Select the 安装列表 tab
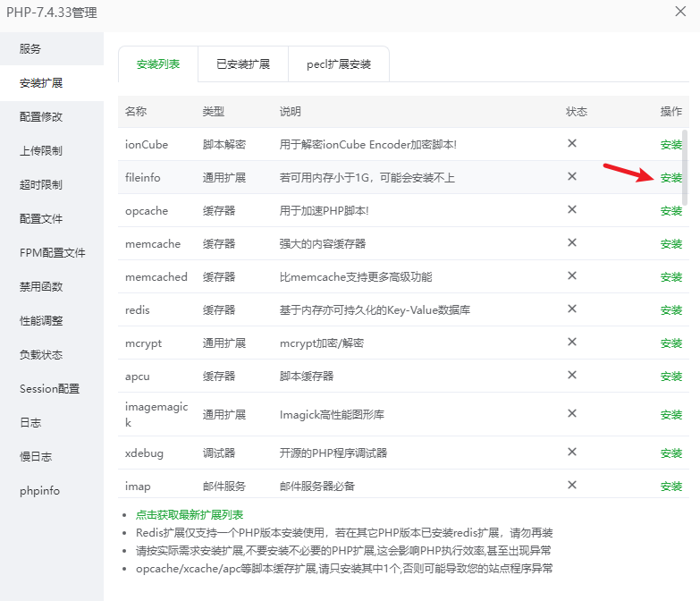700x601 pixels. click(158, 64)
